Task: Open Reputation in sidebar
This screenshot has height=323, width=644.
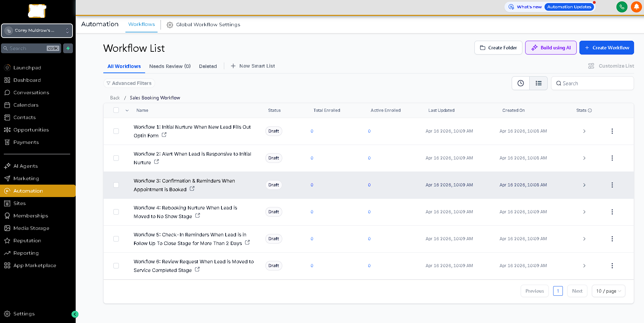Action: pos(38,241)
